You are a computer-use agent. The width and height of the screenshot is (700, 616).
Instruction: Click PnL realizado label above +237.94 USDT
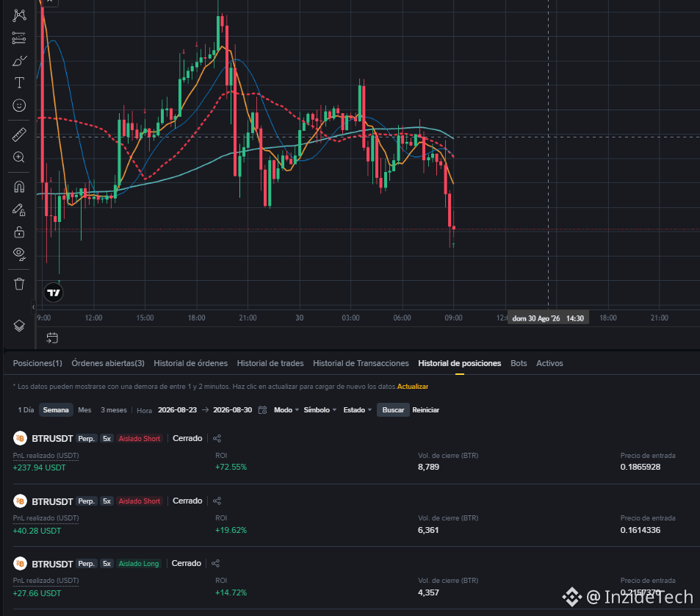coord(46,456)
